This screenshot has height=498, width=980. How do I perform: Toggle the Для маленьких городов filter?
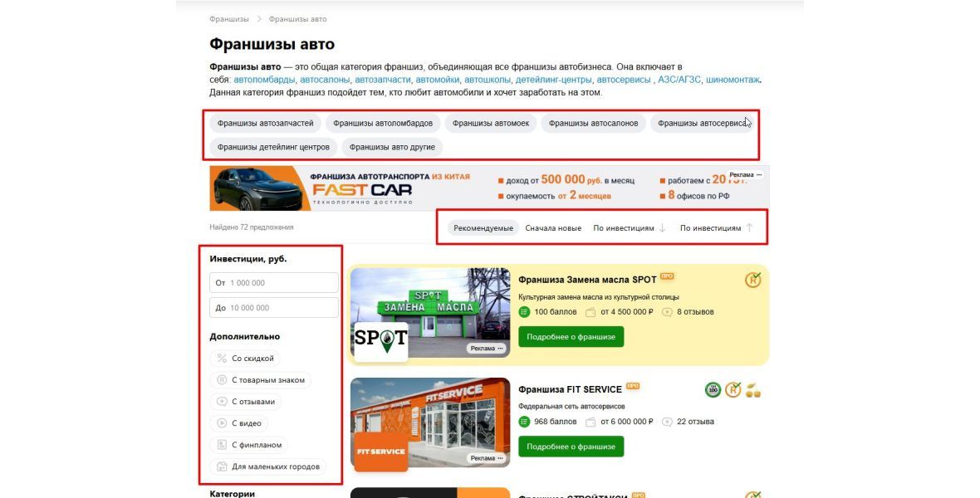(x=269, y=466)
